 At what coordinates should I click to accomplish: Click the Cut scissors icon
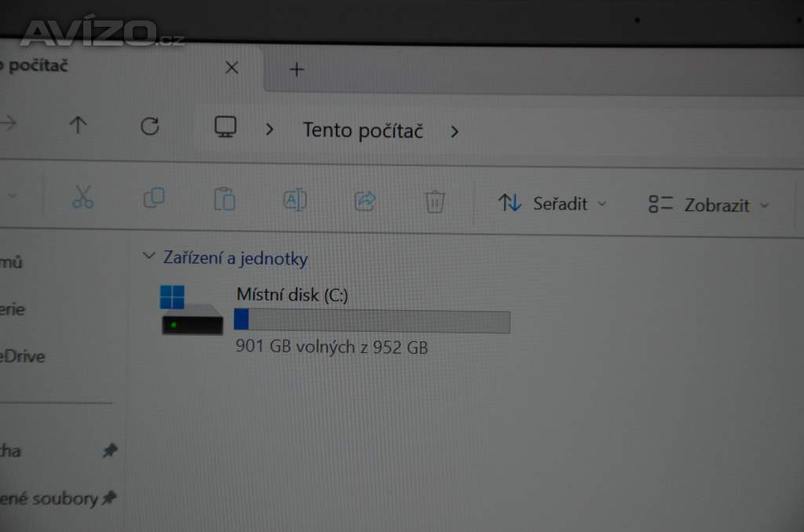pos(82,197)
